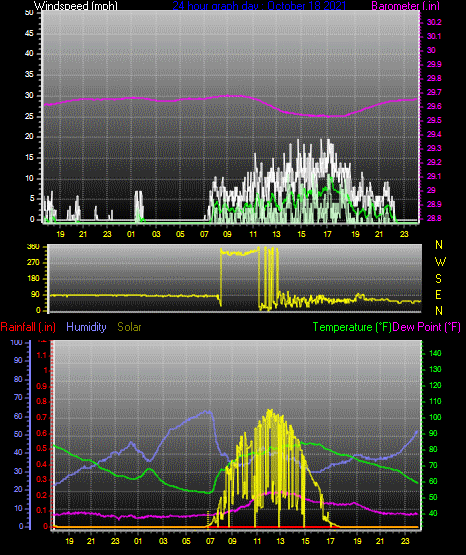
Task: Select 80 on the blue humidity scale
Action: pyautogui.click(x=18, y=379)
